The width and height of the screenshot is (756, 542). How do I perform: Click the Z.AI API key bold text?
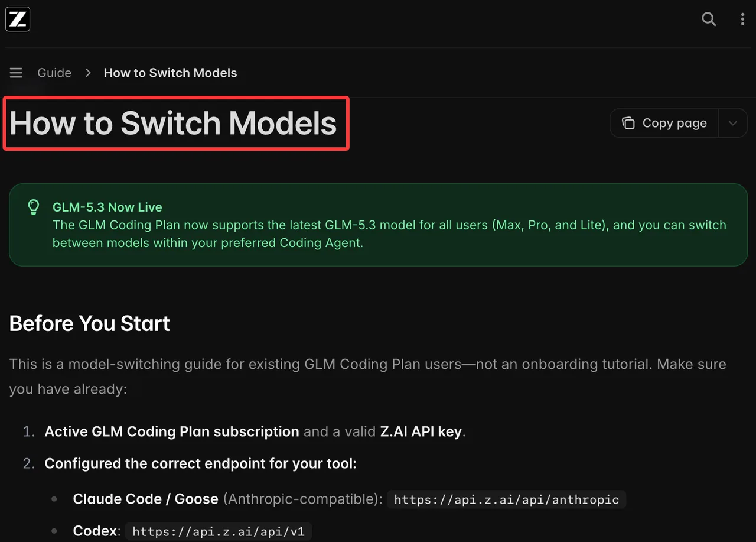coord(420,431)
